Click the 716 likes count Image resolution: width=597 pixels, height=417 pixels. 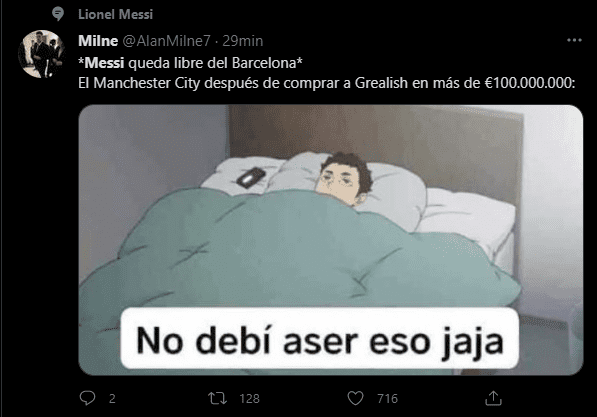tap(387, 399)
